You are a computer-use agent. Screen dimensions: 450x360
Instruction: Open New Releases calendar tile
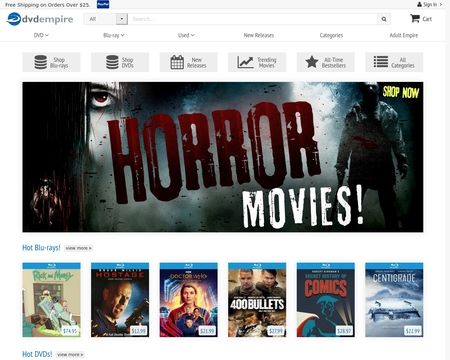188,62
